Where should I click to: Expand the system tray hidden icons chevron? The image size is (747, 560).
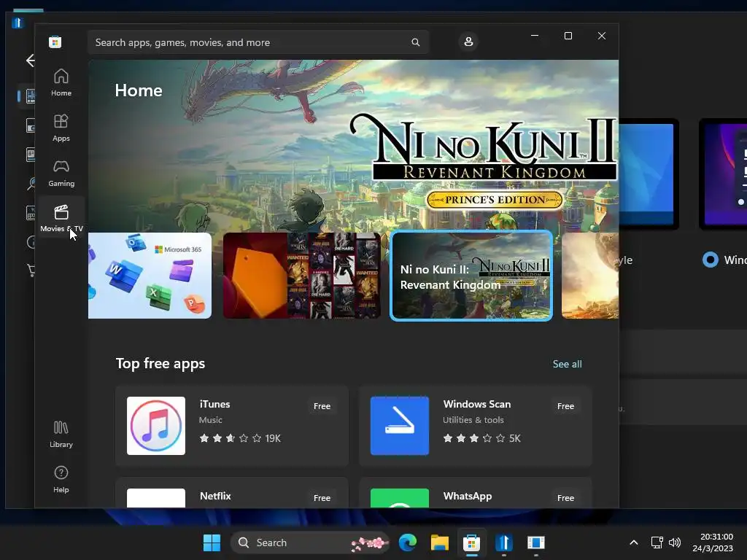pyautogui.click(x=634, y=542)
